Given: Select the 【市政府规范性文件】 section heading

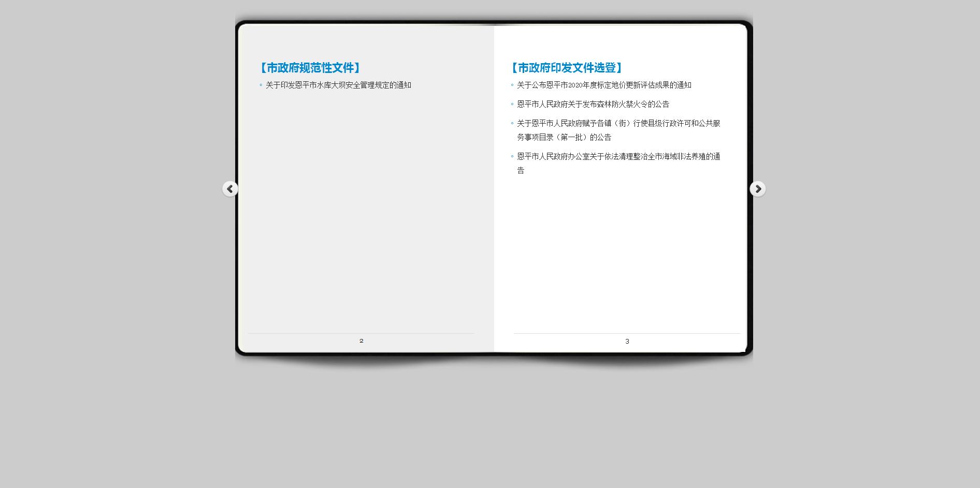Looking at the screenshot, I should [310, 68].
